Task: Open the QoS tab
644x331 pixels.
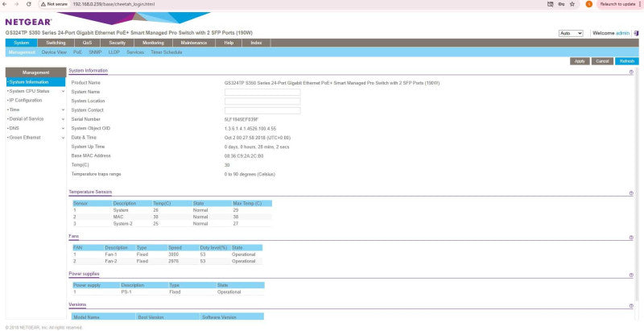Action: click(x=87, y=43)
